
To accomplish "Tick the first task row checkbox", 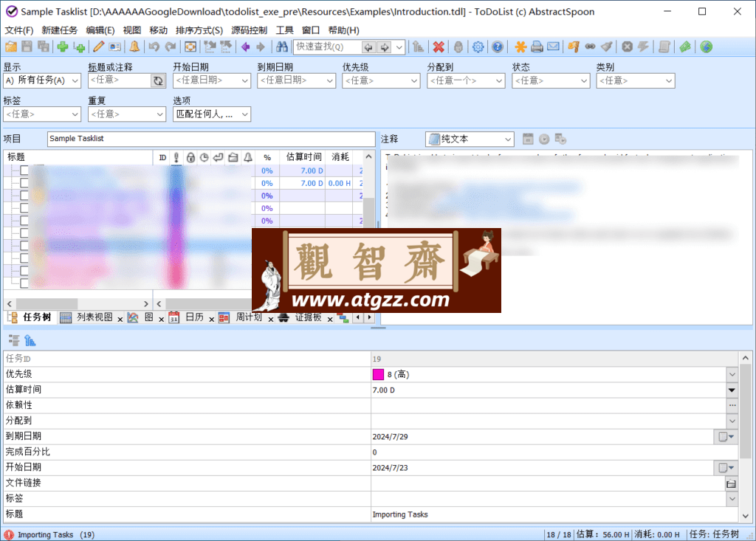I will pyautogui.click(x=24, y=170).
